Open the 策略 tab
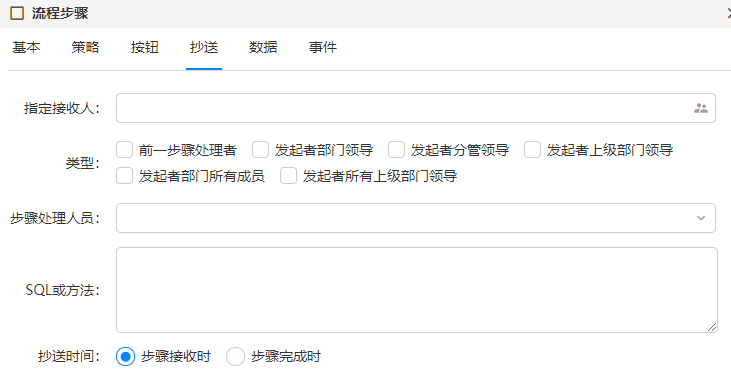The height and width of the screenshot is (386, 731). click(x=85, y=47)
